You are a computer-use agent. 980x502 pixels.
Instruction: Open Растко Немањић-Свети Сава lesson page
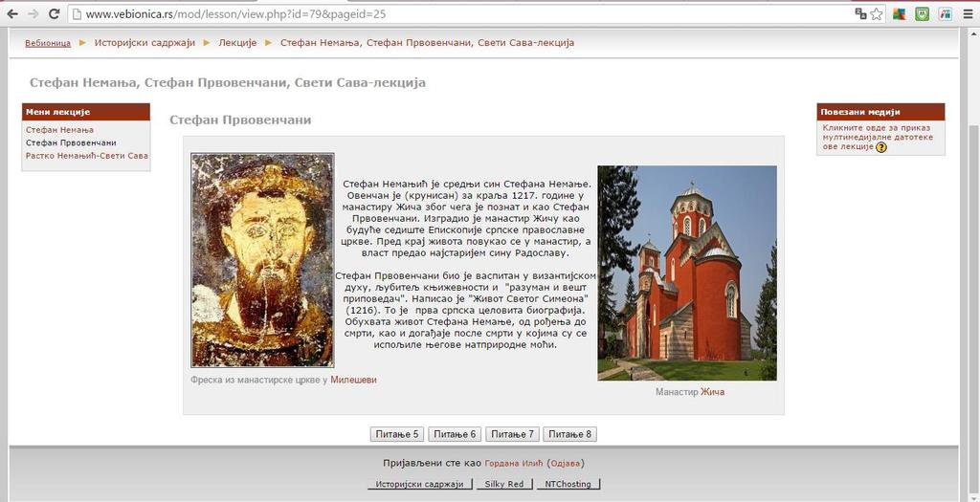(87, 156)
